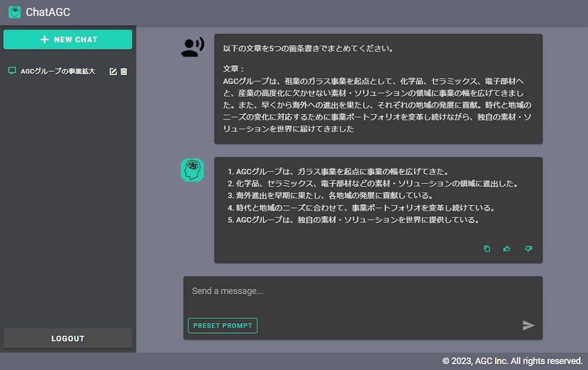Click the ChatAGC bot avatar icon
This screenshot has height=370, width=588.
pyautogui.click(x=192, y=170)
